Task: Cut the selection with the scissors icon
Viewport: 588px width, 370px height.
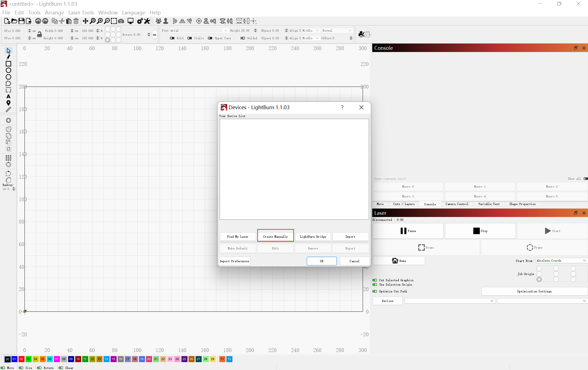Action: (62, 21)
